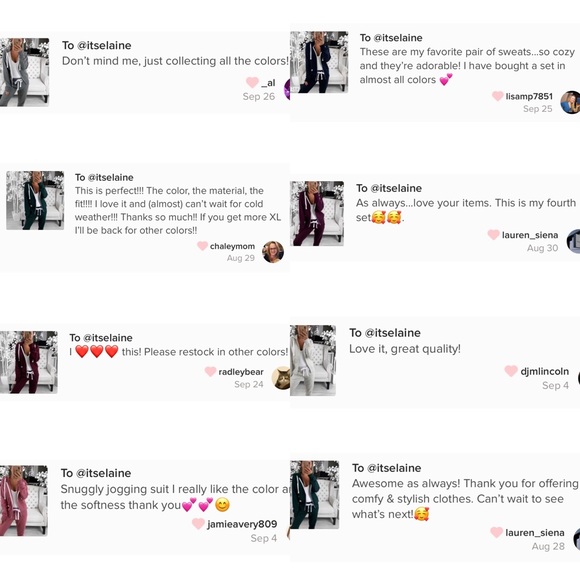The image size is (580, 580).
Task: Tap the heart next to jamieavery809
Action: click(198, 524)
